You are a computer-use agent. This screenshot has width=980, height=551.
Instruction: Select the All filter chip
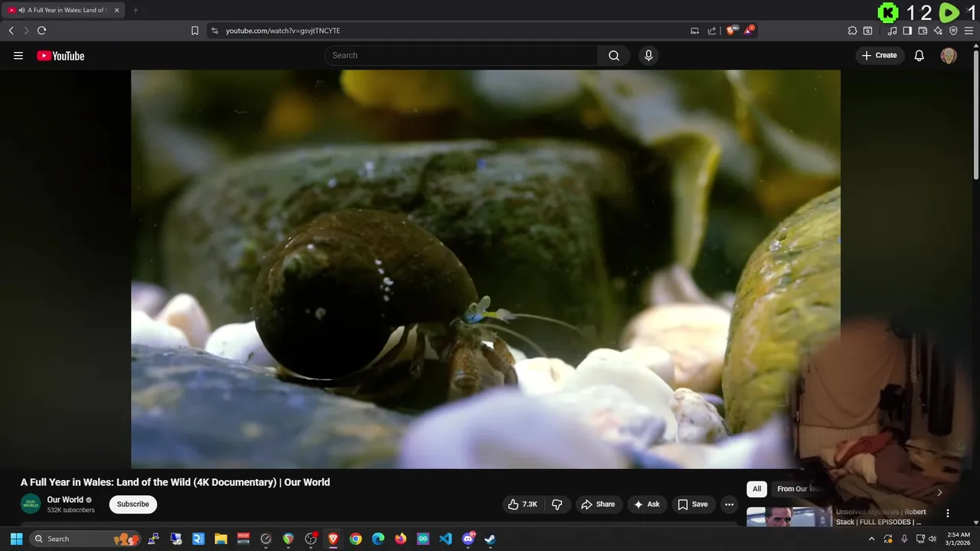[756, 489]
